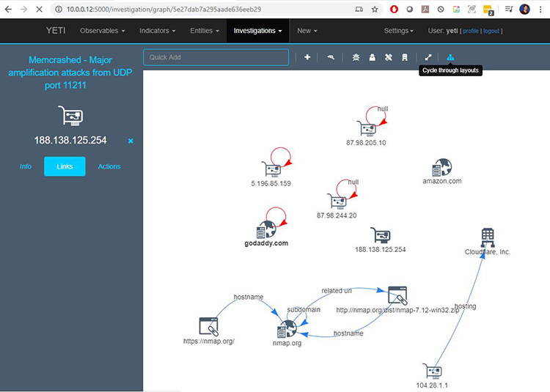Select the https://nmap.org/ URL node
550x392 pixels.
click(209, 327)
